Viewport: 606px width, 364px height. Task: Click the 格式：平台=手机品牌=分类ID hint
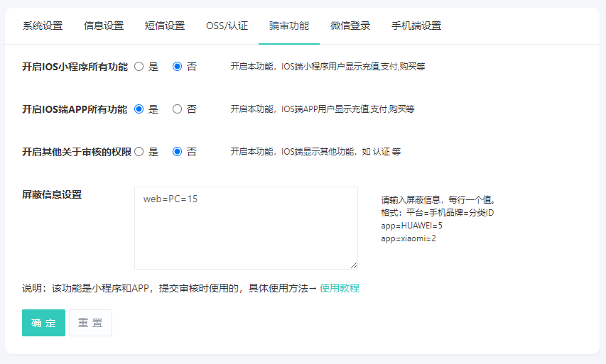(x=438, y=213)
